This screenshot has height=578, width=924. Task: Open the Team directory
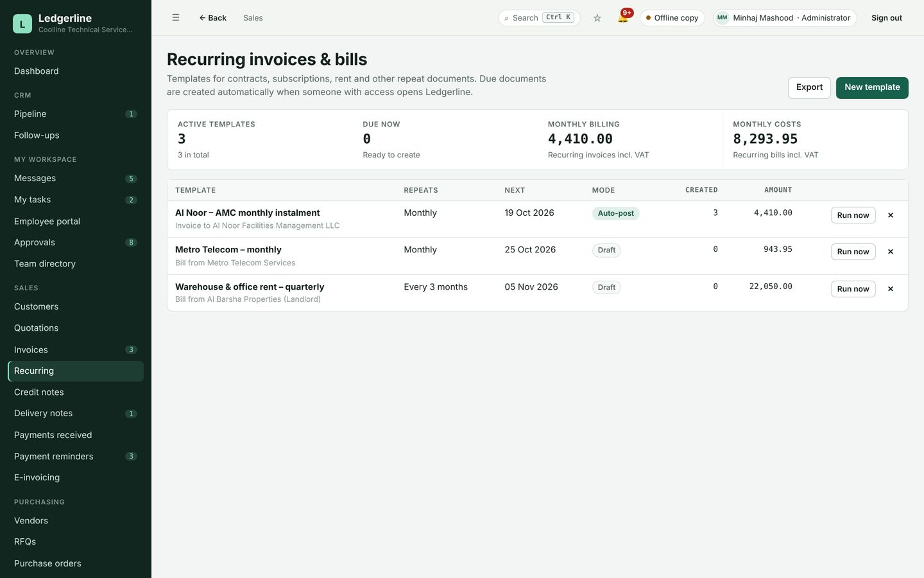[x=76, y=264]
